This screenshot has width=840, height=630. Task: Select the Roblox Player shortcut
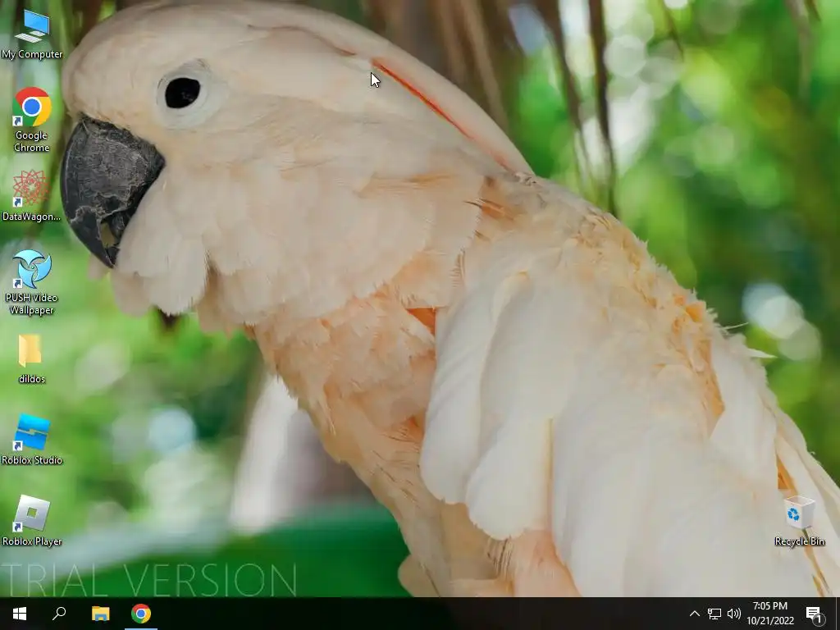[32, 521]
